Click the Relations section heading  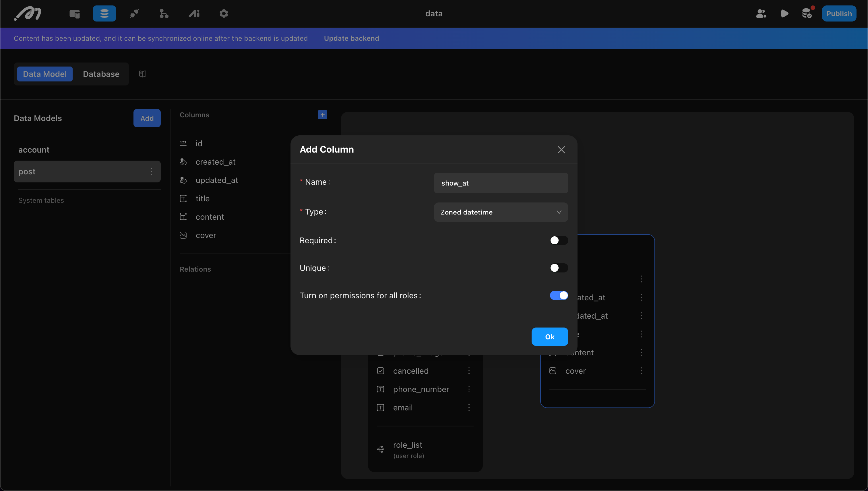(x=195, y=269)
